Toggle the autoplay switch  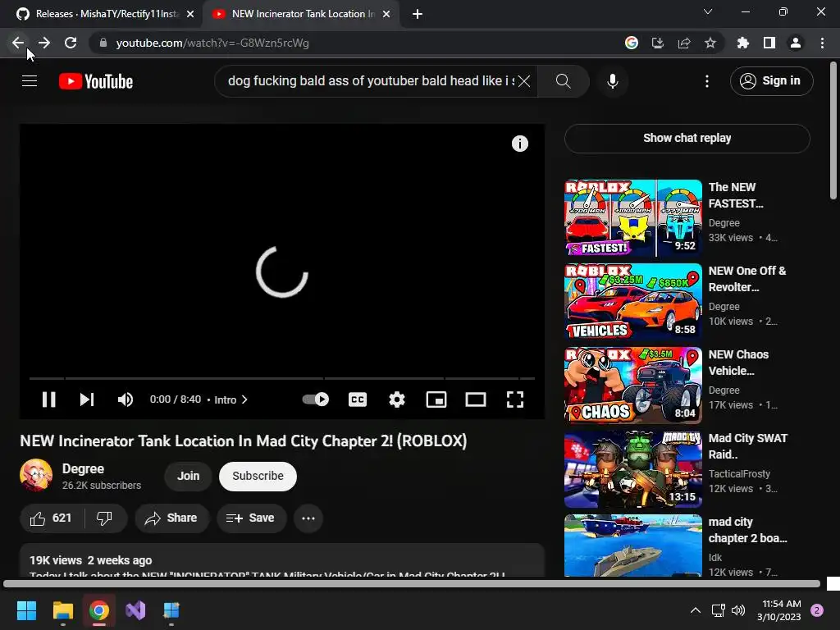[316, 399]
